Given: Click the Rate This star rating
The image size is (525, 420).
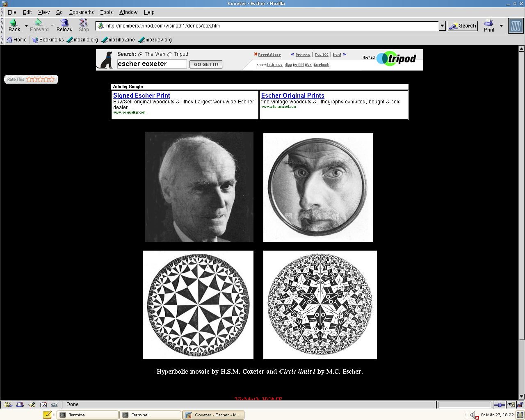Looking at the screenshot, I should (40, 79).
